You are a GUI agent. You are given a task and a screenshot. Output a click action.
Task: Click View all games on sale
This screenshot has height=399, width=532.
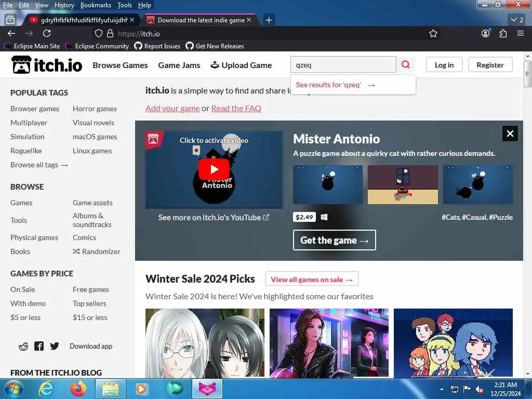point(312,280)
